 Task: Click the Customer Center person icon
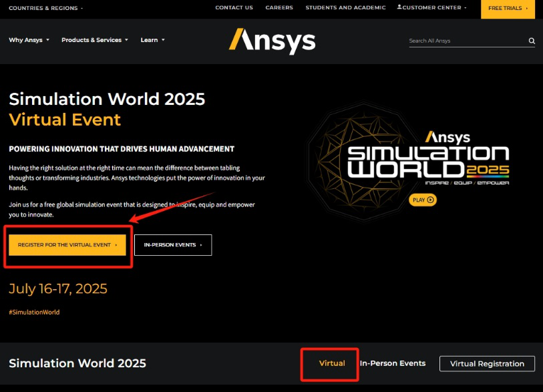click(399, 7)
